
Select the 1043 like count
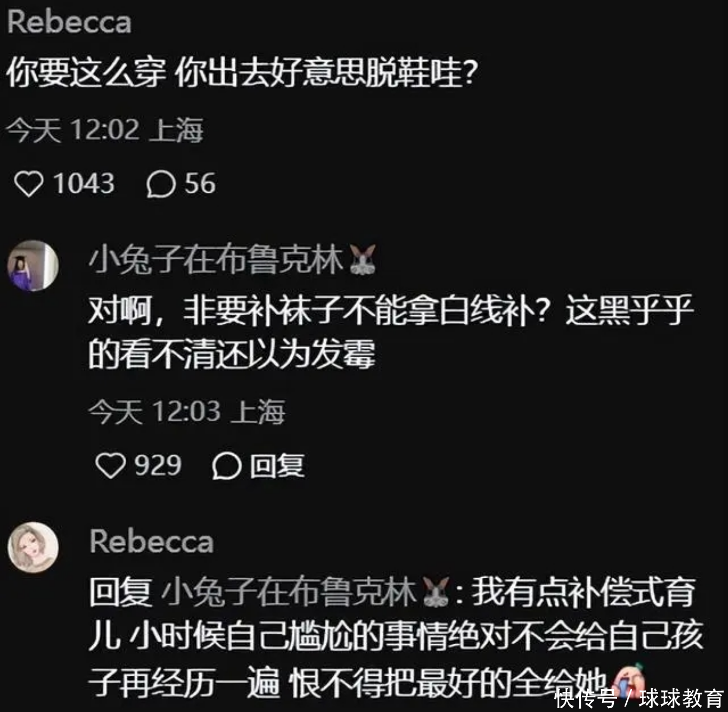pyautogui.click(x=83, y=184)
